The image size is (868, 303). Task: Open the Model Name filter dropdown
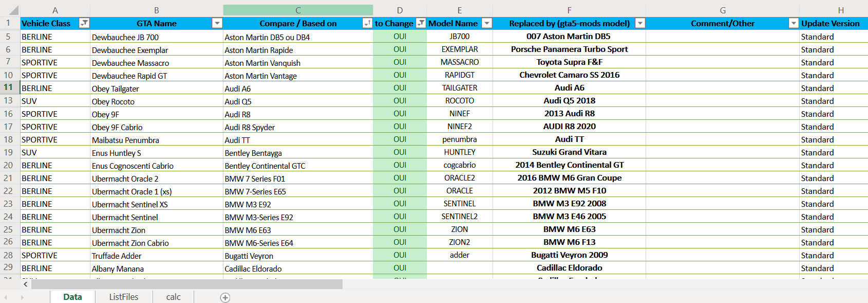487,23
